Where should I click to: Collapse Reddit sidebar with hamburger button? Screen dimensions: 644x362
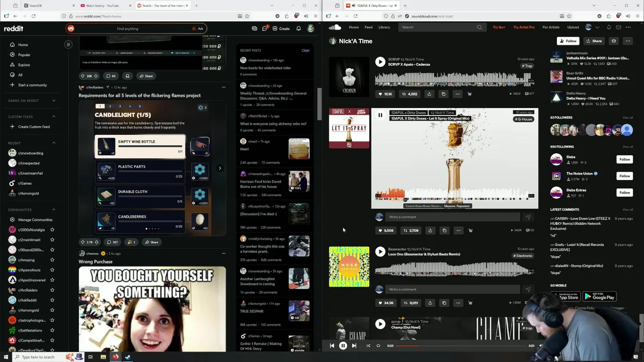[x=68, y=45]
